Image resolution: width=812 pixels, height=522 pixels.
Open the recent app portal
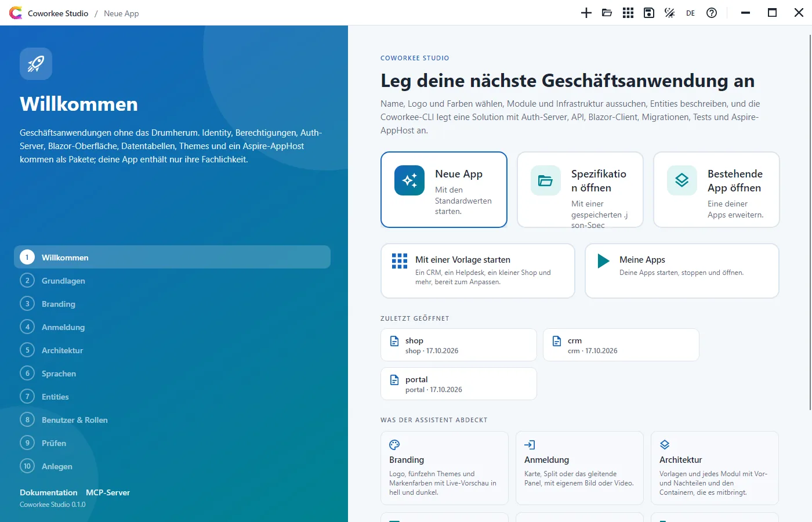coord(459,384)
